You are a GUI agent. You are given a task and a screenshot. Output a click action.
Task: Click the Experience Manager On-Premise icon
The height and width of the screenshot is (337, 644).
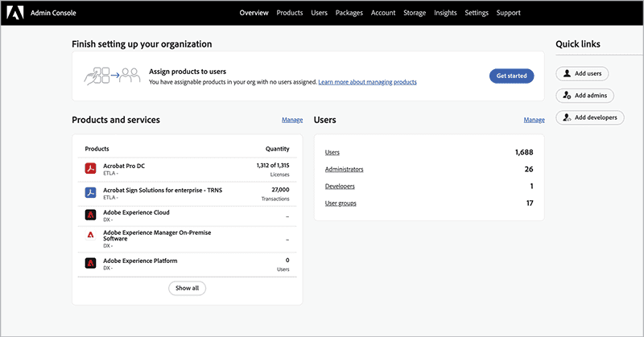pos(90,235)
